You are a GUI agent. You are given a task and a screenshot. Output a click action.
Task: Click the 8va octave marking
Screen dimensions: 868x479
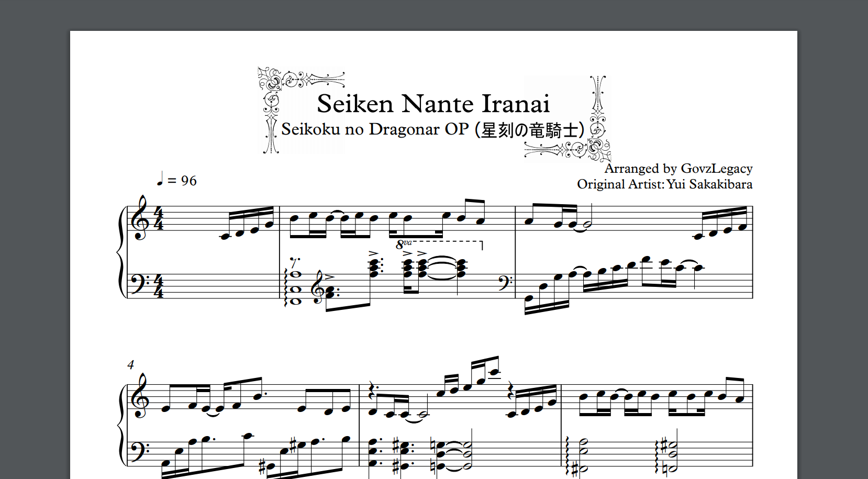403,243
